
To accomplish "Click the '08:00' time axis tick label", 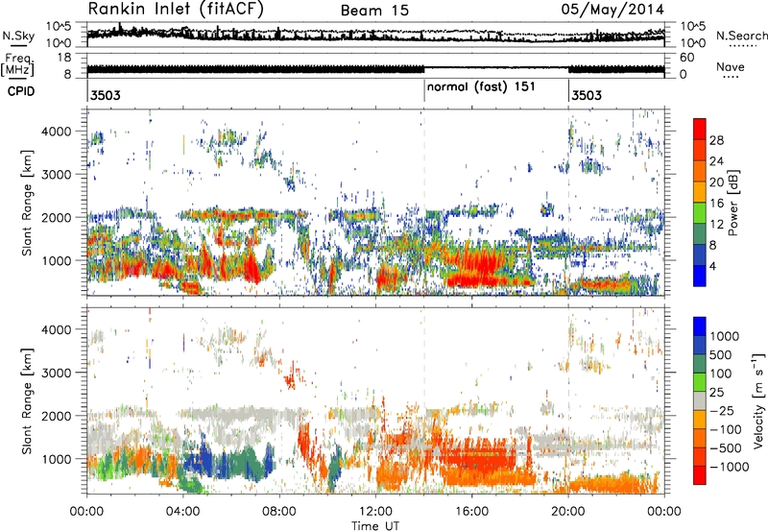I will point(279,512).
